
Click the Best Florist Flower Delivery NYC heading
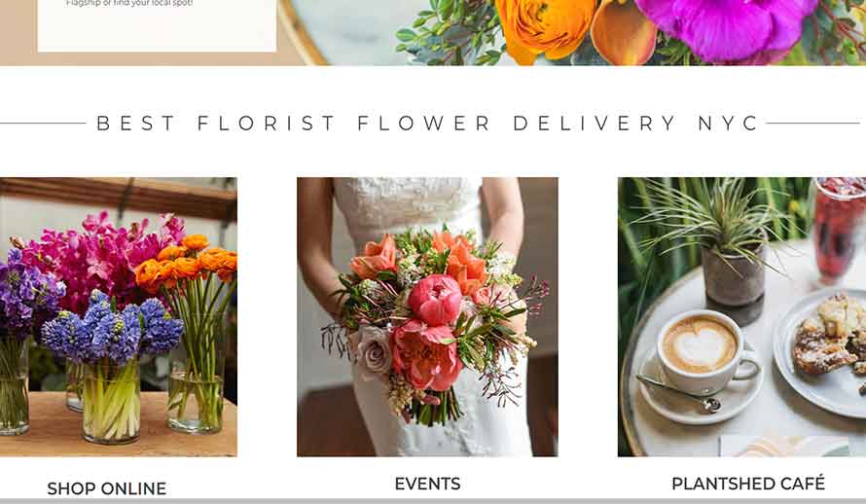point(428,124)
